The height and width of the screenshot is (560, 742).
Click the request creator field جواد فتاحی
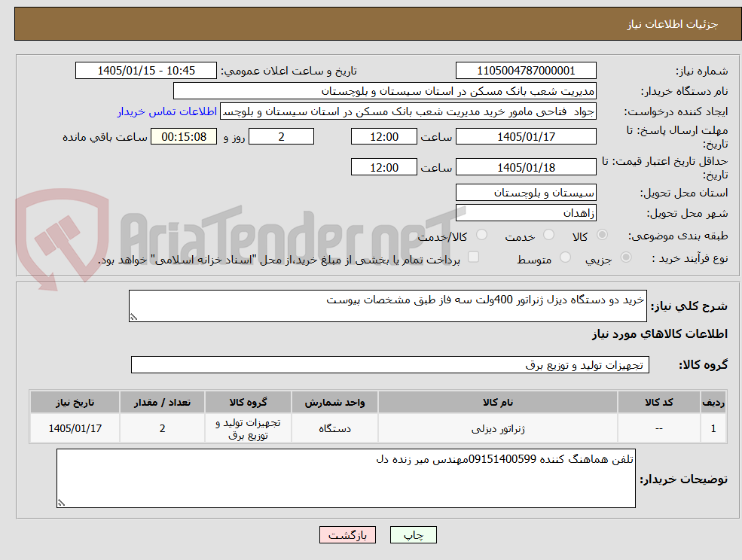point(408,111)
